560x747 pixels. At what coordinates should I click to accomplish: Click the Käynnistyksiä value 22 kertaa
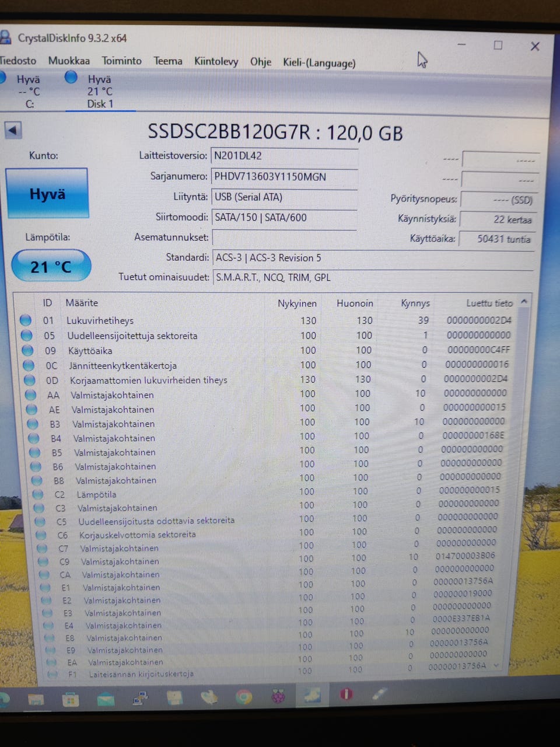coord(498,219)
